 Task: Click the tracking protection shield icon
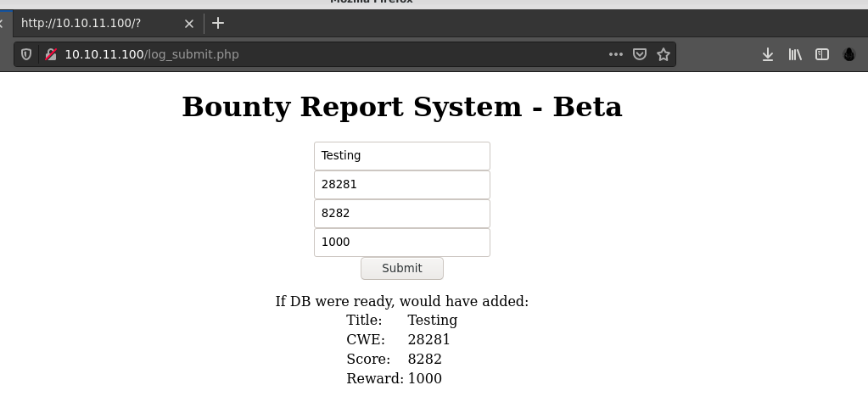tap(26, 54)
